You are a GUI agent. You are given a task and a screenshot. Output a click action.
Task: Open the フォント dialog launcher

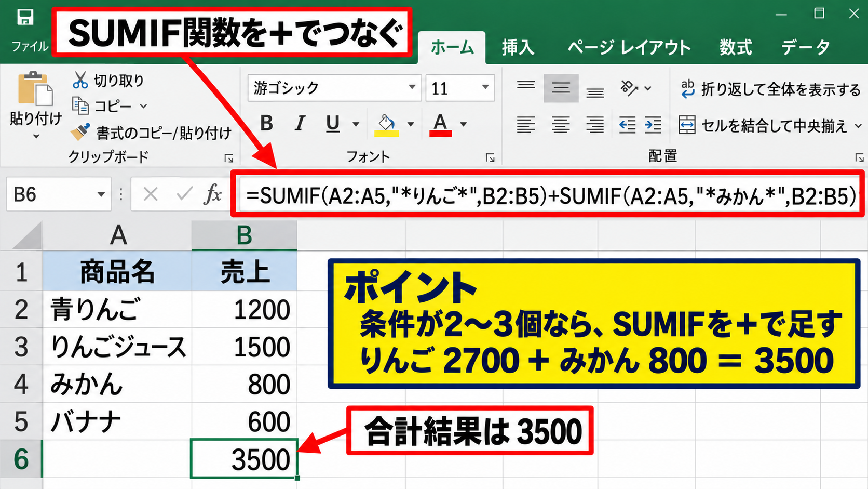coord(490,158)
